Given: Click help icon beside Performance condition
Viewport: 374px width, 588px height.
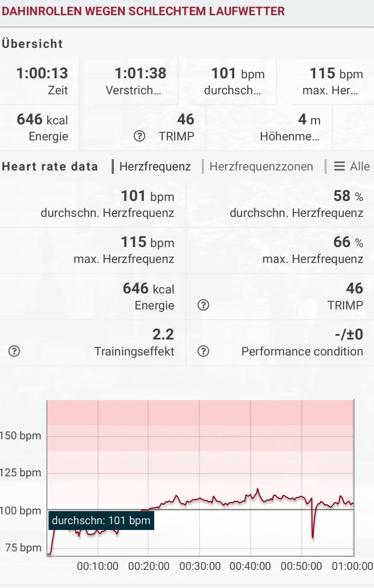Looking at the screenshot, I should coord(203,351).
